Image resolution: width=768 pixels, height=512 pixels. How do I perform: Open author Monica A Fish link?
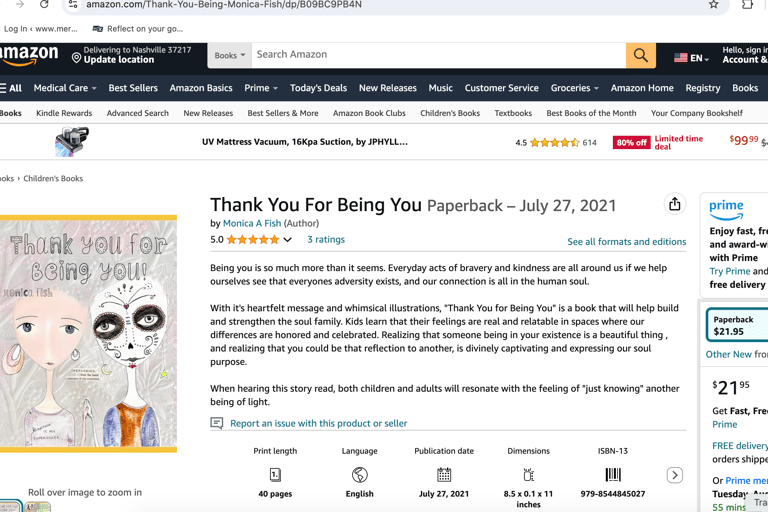[x=252, y=224]
